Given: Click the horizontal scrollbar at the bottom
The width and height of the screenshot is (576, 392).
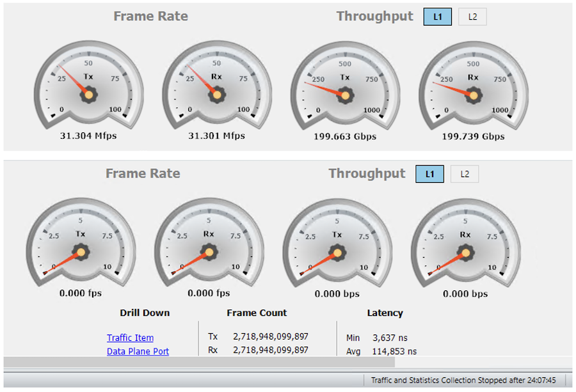Looking at the screenshot, I should pyautogui.click(x=192, y=362).
